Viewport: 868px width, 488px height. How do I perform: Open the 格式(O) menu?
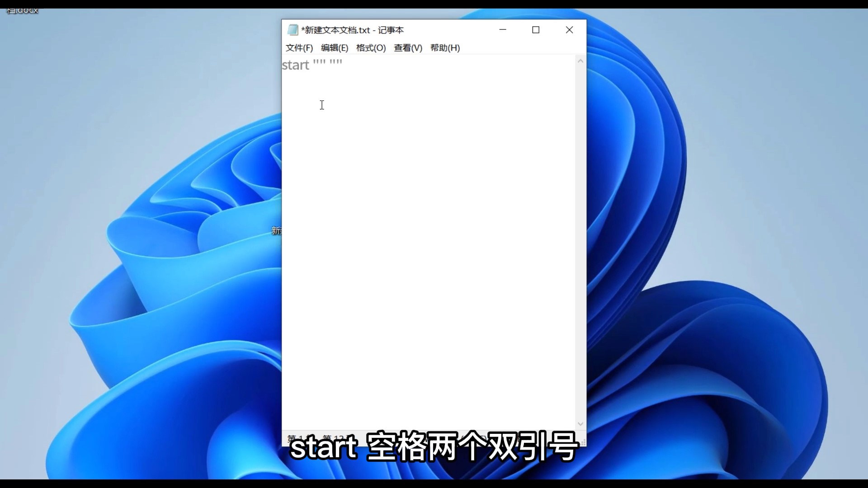tap(370, 47)
